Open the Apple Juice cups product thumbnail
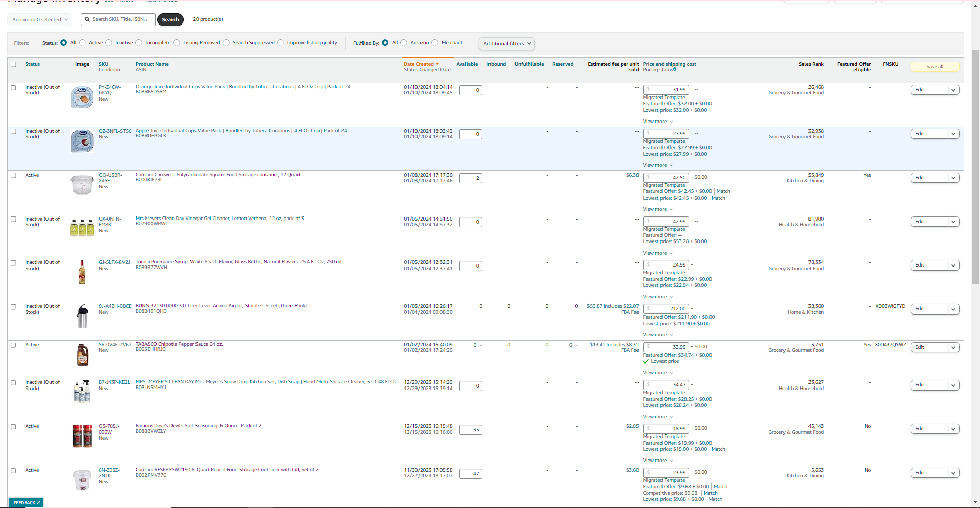Image resolution: width=980 pixels, height=508 pixels. pyautogui.click(x=82, y=141)
